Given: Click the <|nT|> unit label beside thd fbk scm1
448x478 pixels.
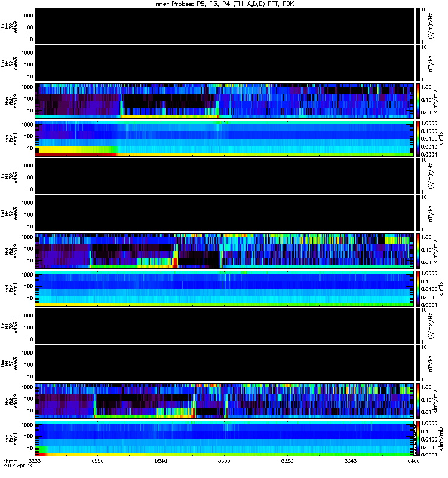Looking at the screenshot, I should pos(441,289).
